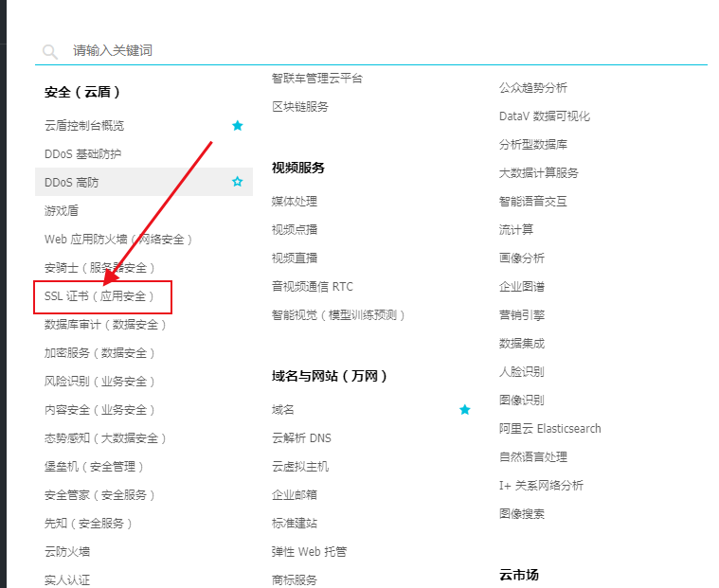
Task: Unfavorite 云盾控制台概览 via its star
Action: click(x=237, y=126)
